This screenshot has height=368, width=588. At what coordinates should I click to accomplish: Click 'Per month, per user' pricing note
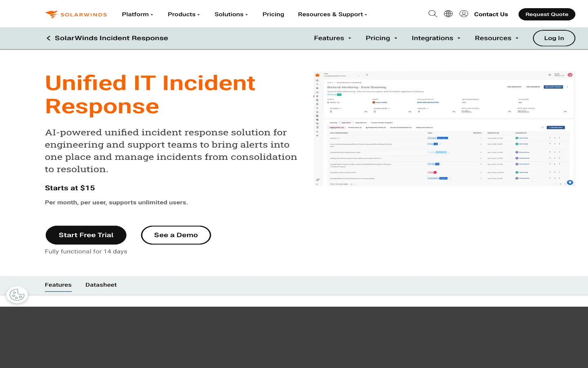tap(116, 202)
